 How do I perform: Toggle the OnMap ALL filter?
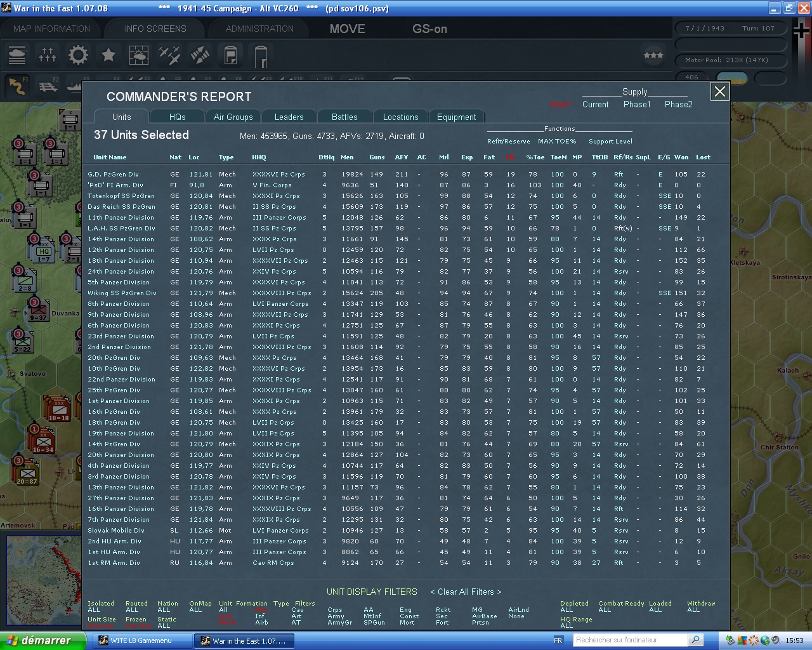pos(195,610)
